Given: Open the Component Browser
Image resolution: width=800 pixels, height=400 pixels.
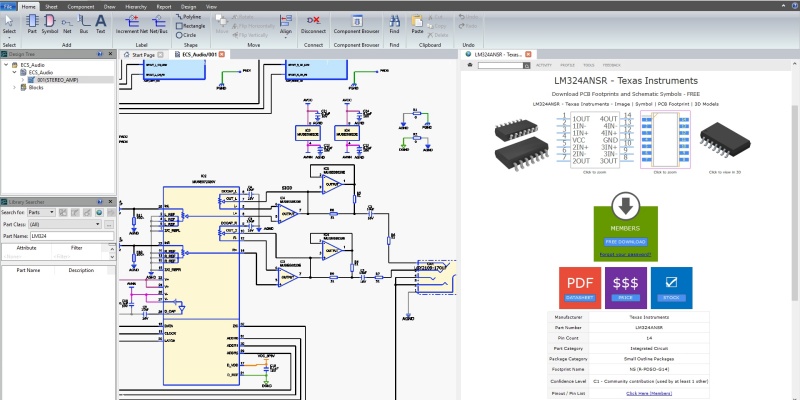Looking at the screenshot, I should 357,24.
